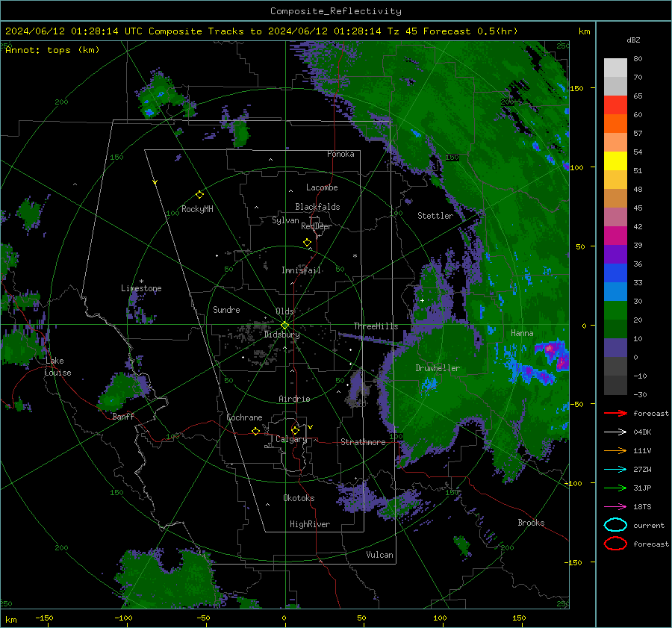The width and height of the screenshot is (672, 628).
Task: Click the Drumheller city label
Action: tap(438, 368)
